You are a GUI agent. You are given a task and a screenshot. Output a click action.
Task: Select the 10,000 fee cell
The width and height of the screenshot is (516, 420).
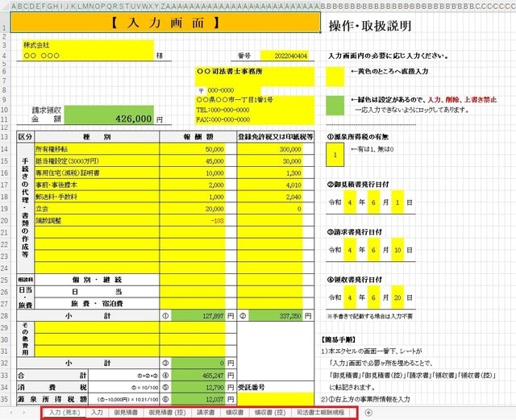(x=193, y=173)
